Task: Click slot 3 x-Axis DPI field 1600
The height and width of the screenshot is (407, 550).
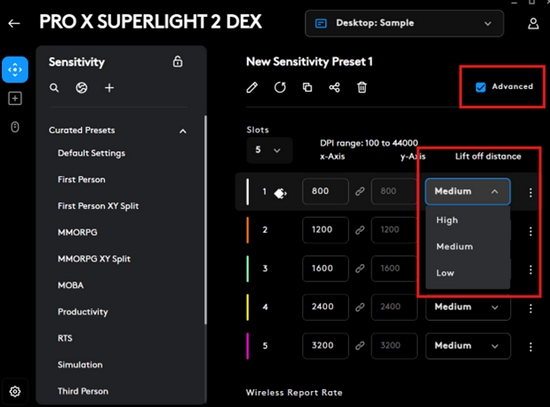Action: tap(326, 268)
